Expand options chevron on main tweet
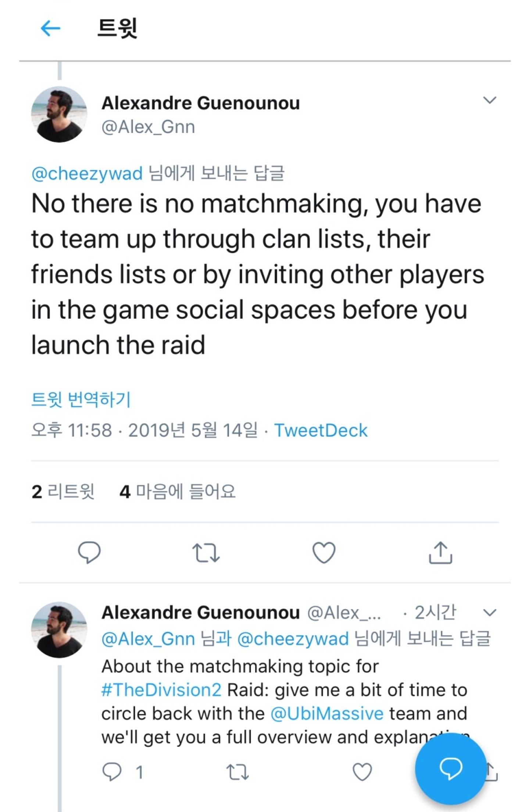Screen dimensions: 529x812 coord(489,100)
